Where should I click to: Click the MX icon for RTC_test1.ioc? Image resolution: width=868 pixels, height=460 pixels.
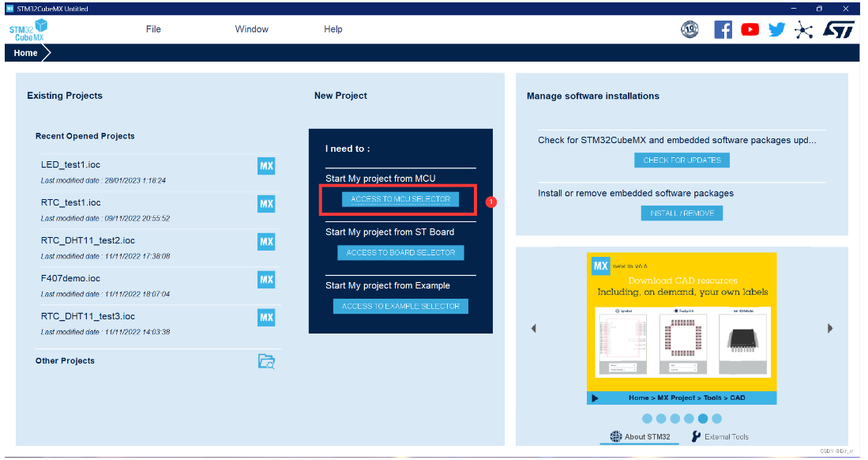point(266,203)
